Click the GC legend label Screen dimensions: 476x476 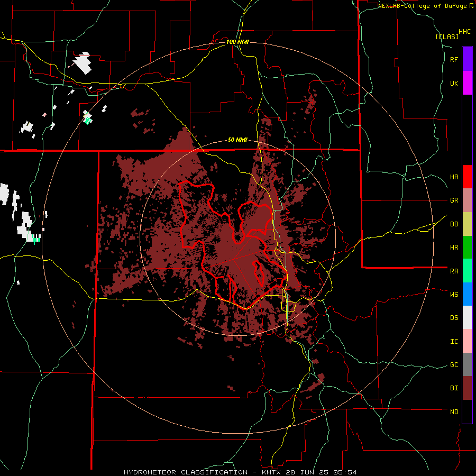[x=454, y=365]
